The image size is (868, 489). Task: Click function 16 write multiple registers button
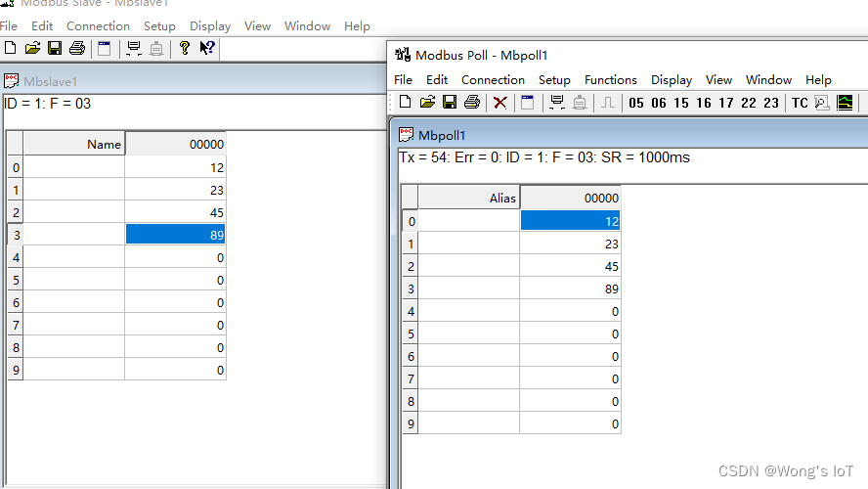704,103
